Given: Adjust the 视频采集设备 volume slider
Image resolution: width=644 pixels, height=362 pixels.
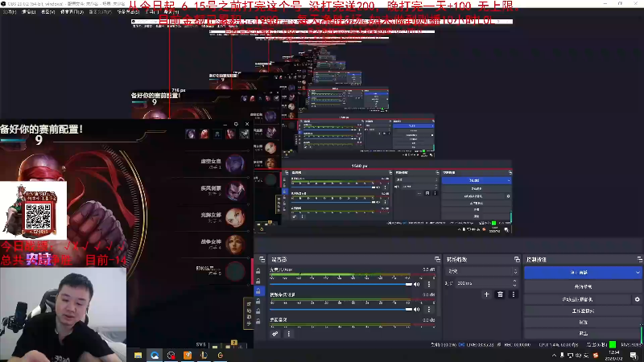Looking at the screenshot, I should tap(341, 310).
